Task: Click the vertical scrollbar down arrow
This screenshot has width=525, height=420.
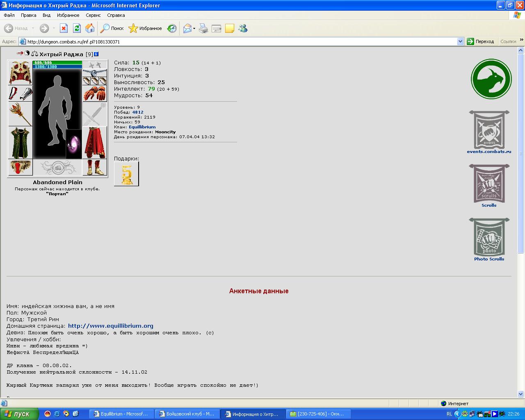Action: click(x=521, y=394)
